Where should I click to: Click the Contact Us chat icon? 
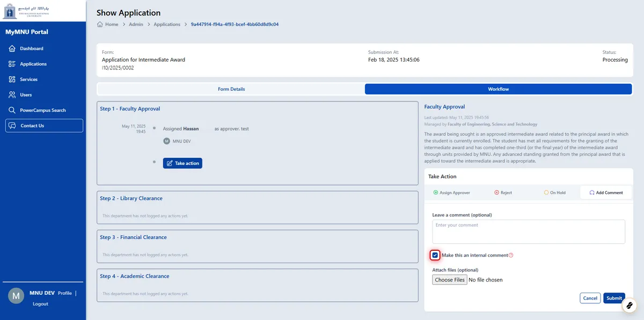(x=12, y=126)
